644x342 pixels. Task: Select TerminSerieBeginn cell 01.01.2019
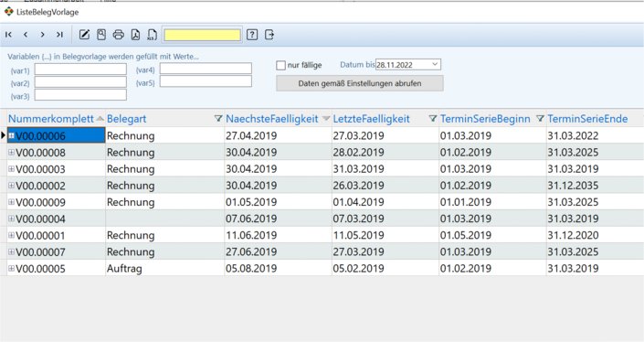(492, 202)
